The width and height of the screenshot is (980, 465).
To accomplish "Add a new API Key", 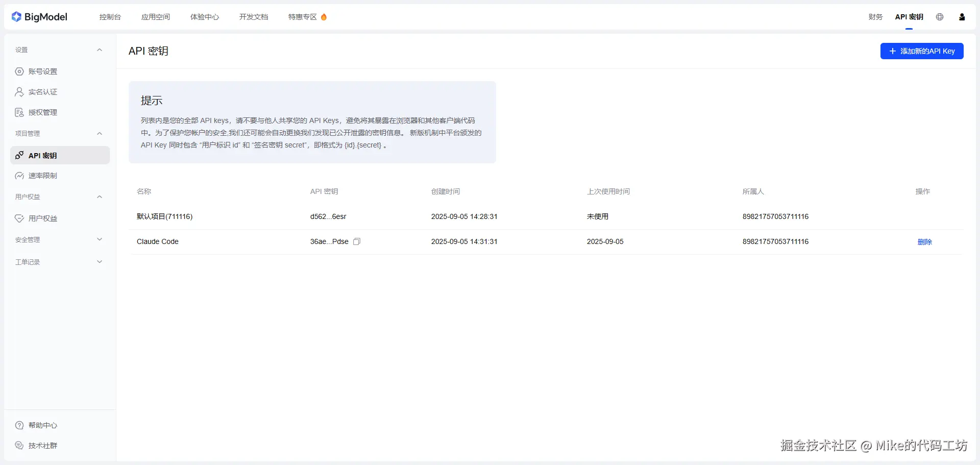I will click(x=922, y=51).
